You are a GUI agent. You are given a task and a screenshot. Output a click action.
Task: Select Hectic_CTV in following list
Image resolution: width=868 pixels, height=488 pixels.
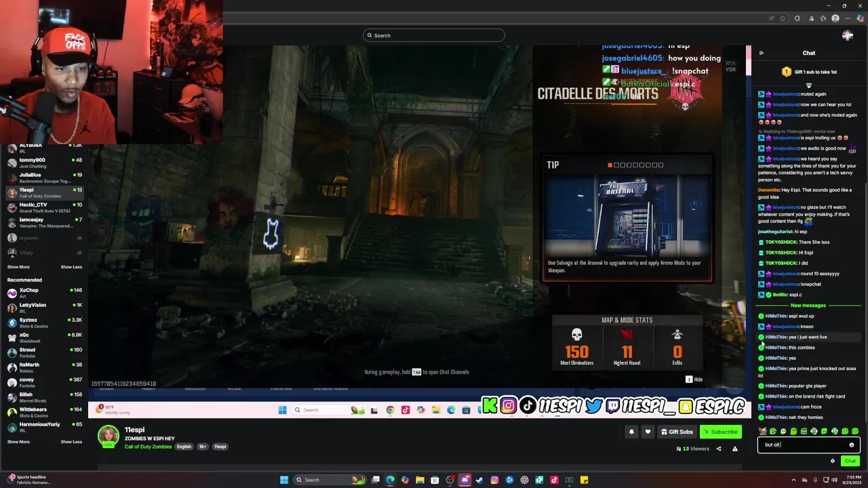pos(44,207)
